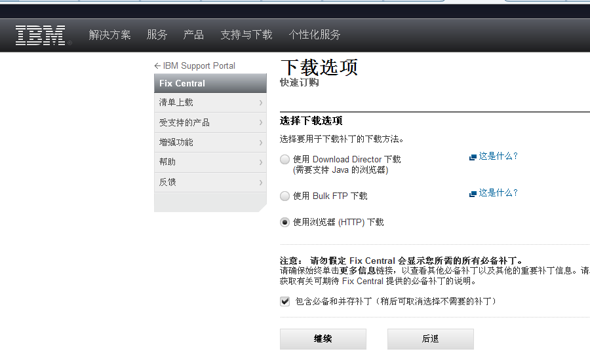The image size is (590, 364).
Task: Open 增强功能 in the sidebar
Action: (x=210, y=142)
